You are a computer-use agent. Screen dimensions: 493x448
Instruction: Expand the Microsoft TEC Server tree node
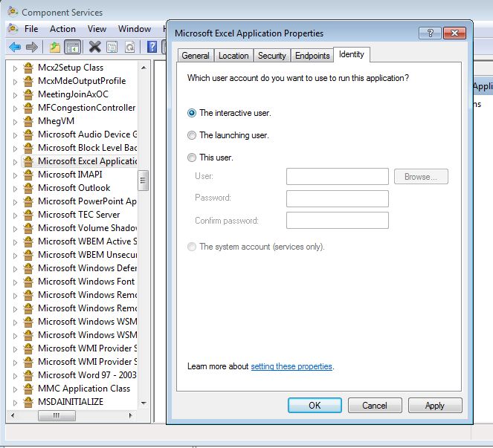[x=15, y=215]
